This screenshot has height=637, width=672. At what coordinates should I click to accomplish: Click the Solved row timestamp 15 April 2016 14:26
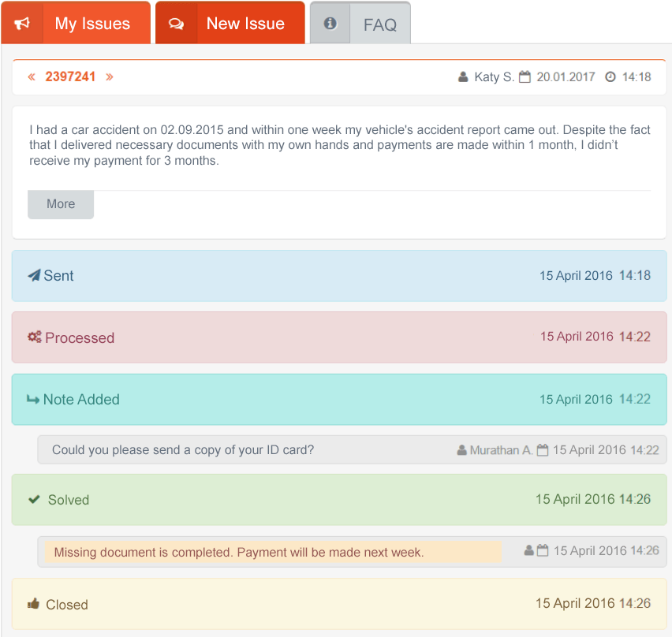click(593, 499)
